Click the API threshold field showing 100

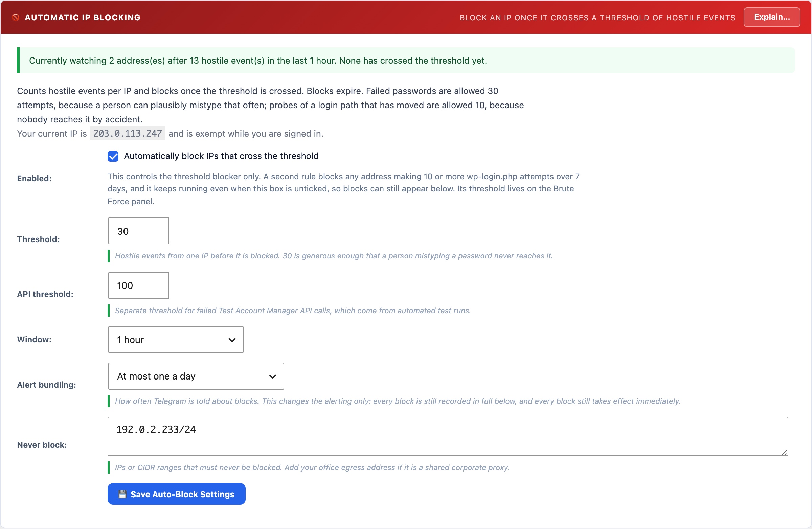coord(138,285)
